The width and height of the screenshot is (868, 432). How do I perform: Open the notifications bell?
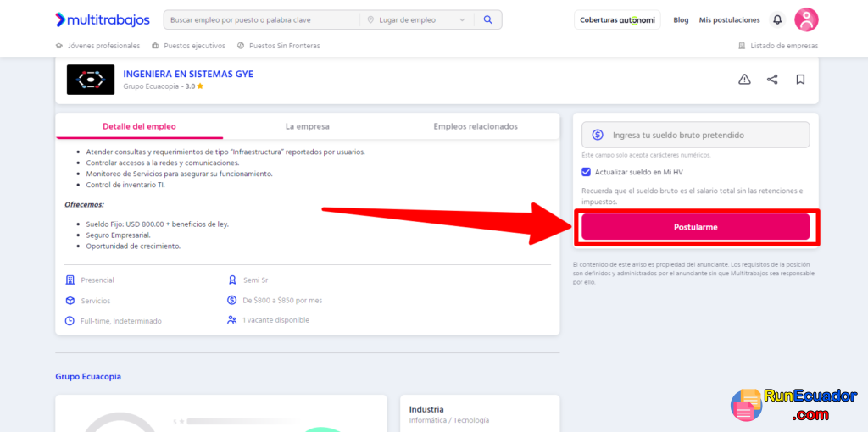tap(778, 20)
